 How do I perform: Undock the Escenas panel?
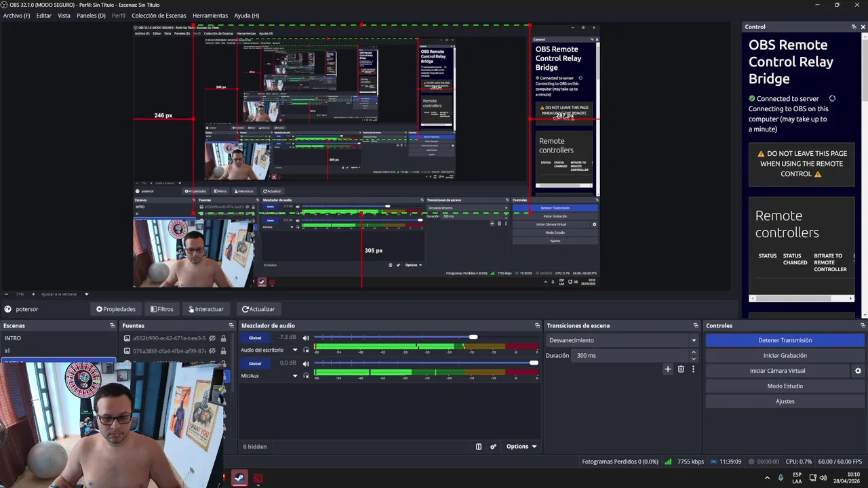coord(113,325)
